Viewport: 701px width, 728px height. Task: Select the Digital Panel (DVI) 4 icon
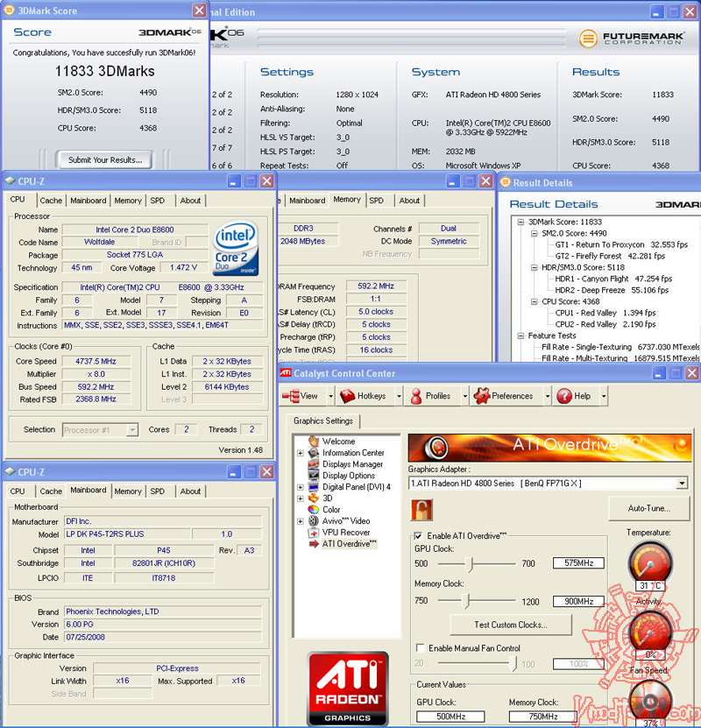pos(314,486)
